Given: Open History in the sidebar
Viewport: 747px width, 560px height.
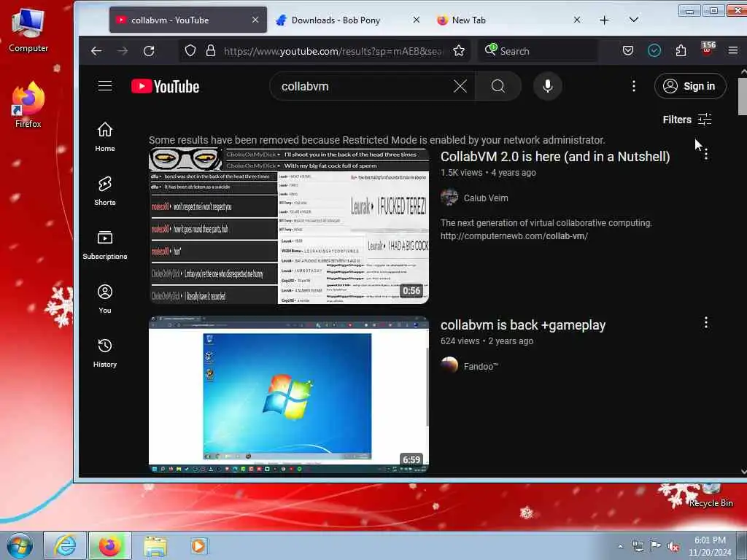Looking at the screenshot, I should tap(105, 353).
